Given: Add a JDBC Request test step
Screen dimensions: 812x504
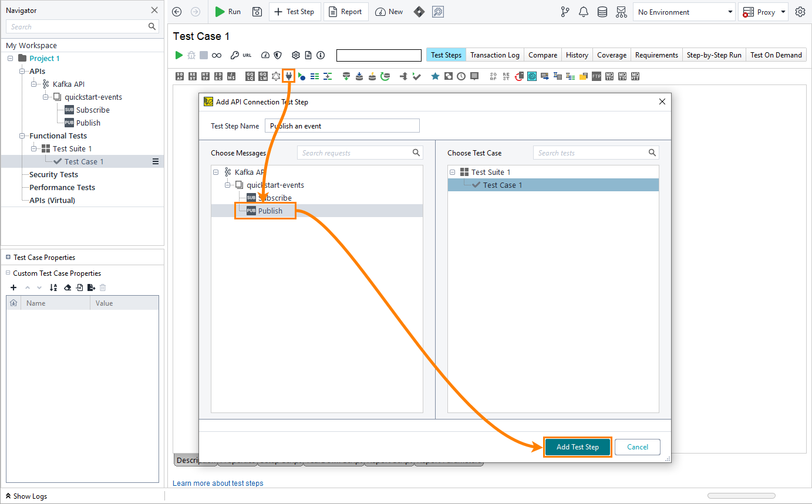Looking at the screenshot, I should click(x=217, y=76).
